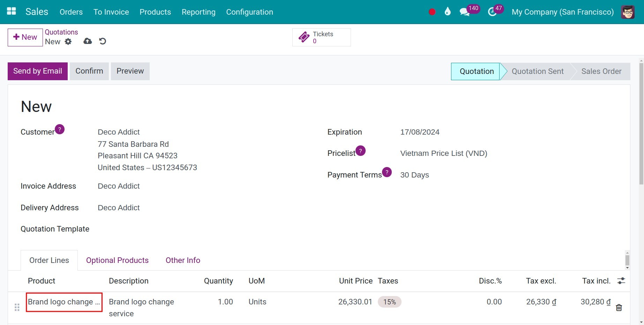Click the Tickets ticket icon
This screenshot has height=325, width=644.
point(304,37)
